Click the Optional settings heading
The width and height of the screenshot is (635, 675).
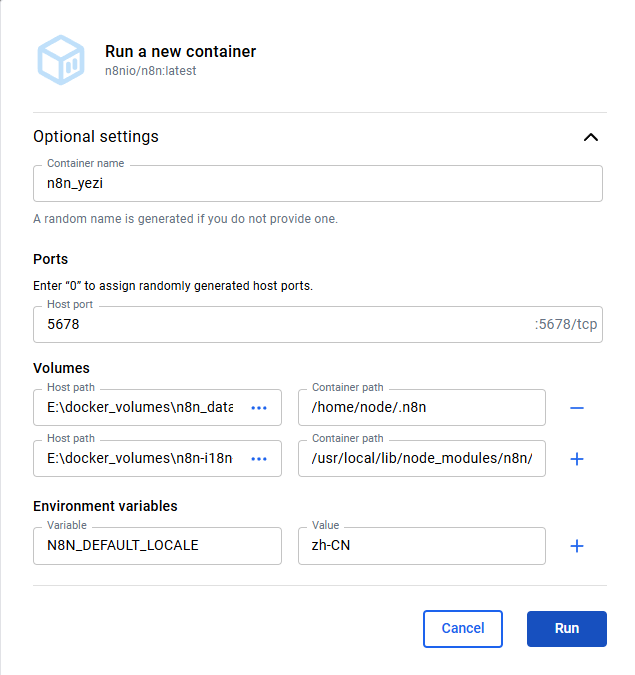96,136
